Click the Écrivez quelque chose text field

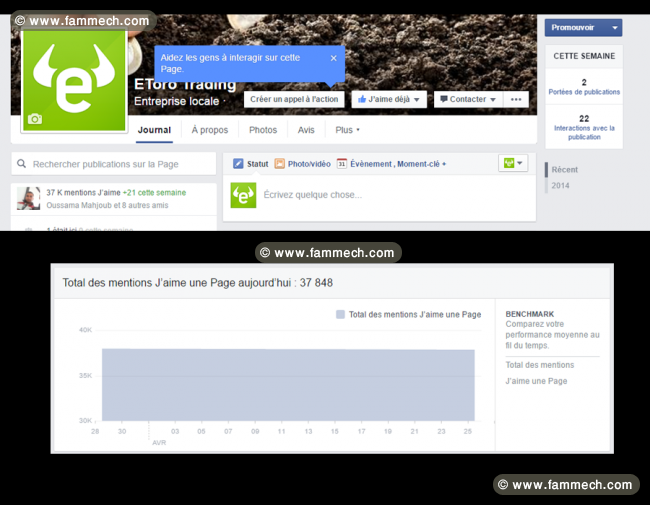313,195
